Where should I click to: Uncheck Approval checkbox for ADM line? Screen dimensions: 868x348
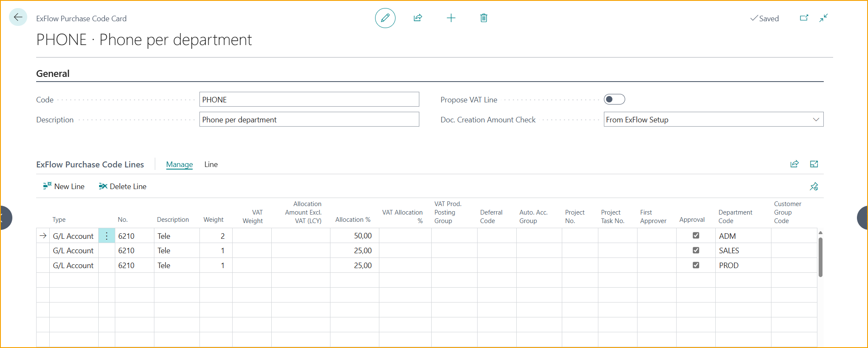point(696,235)
